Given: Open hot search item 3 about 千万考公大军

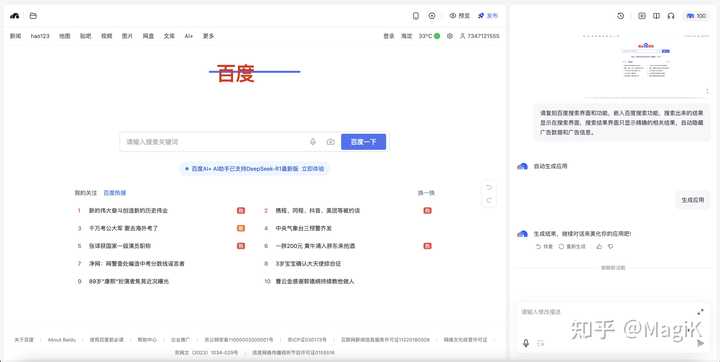Looking at the screenshot, I should [x=123, y=228].
